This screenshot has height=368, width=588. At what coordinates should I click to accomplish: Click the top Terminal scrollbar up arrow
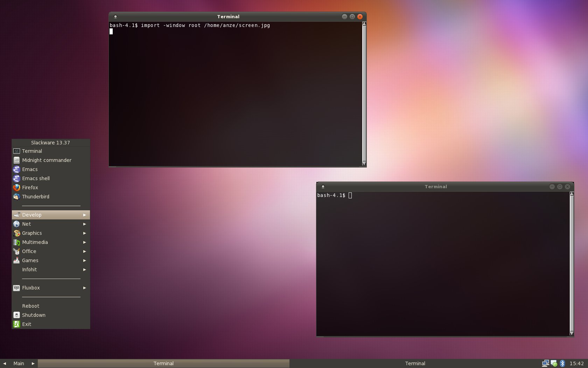click(x=364, y=24)
